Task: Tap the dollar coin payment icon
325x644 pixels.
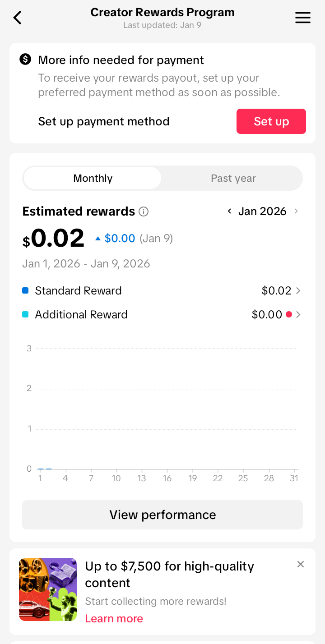Action: (x=25, y=59)
